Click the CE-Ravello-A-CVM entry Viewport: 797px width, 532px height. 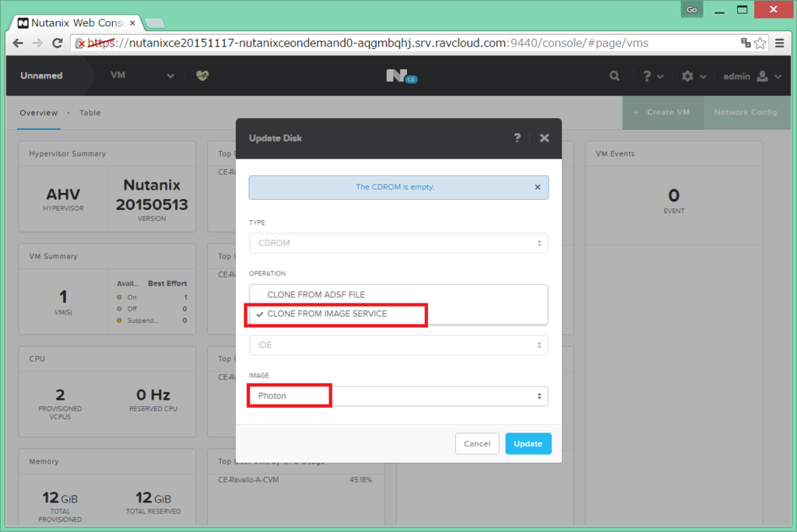coord(248,480)
